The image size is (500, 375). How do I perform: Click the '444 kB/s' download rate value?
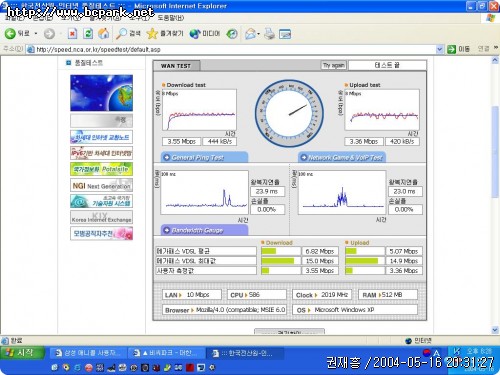point(220,142)
